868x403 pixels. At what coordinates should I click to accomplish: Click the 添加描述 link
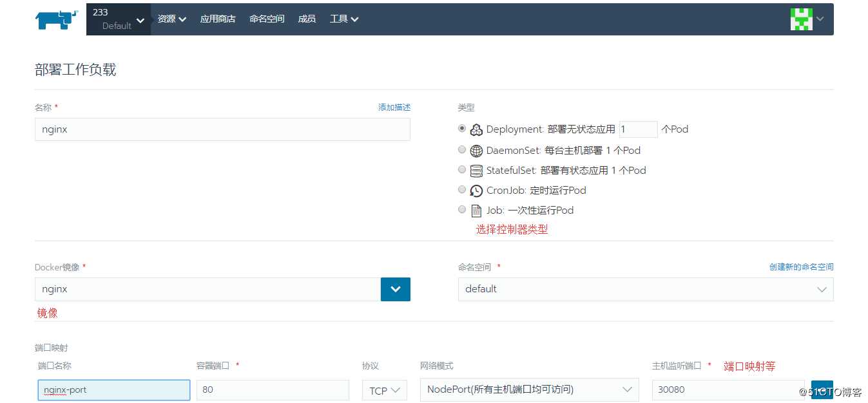[x=394, y=108]
